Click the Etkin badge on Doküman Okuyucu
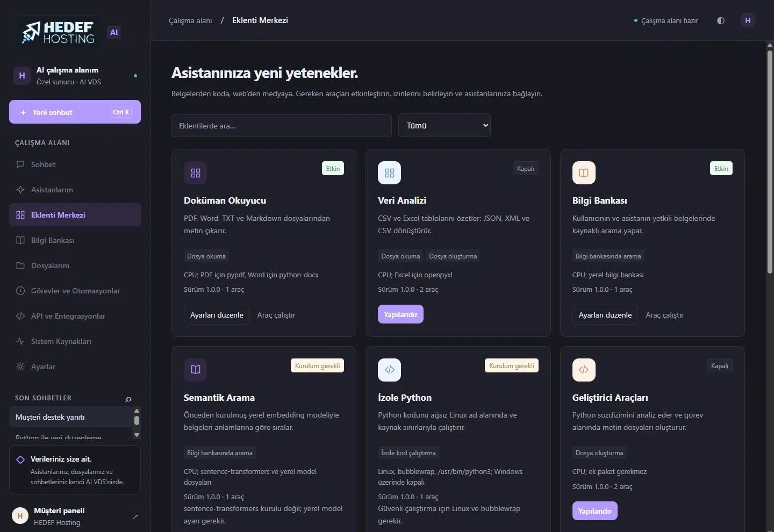This screenshot has width=774, height=532. point(333,169)
